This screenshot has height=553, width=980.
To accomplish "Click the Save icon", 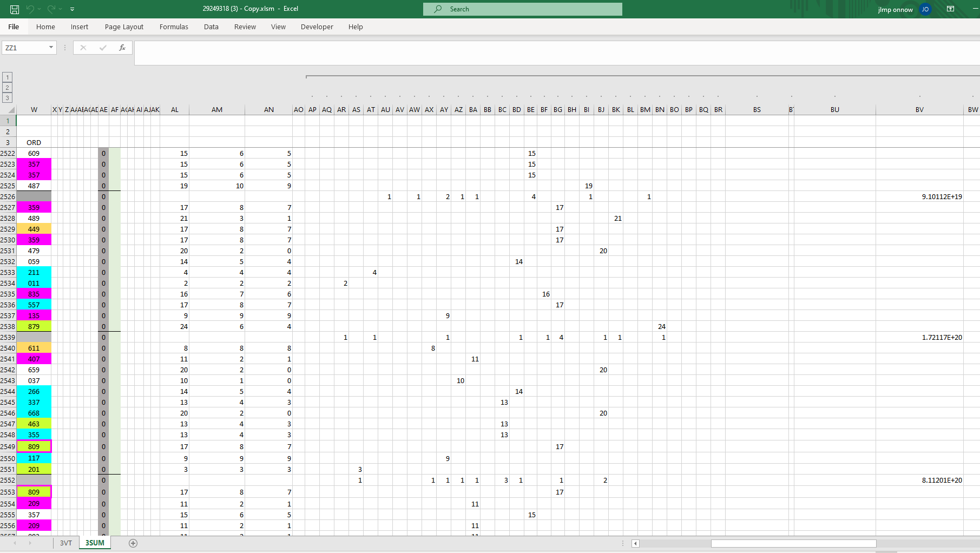I will (14, 9).
